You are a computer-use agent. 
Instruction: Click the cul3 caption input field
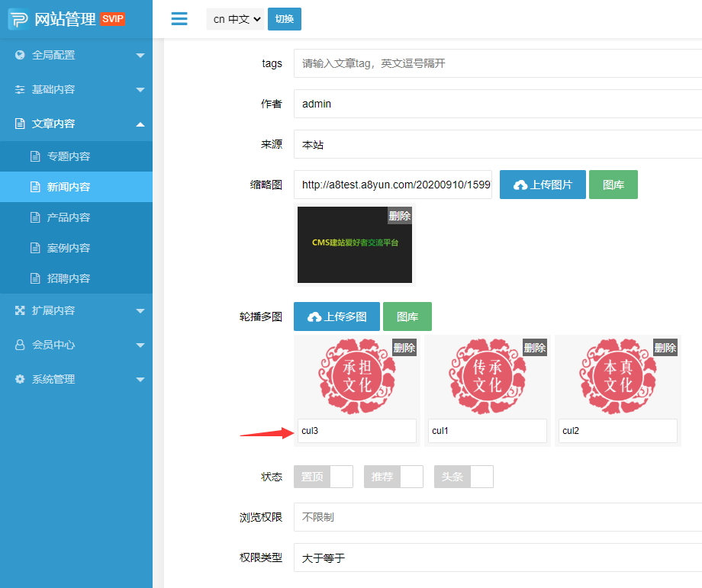[356, 431]
